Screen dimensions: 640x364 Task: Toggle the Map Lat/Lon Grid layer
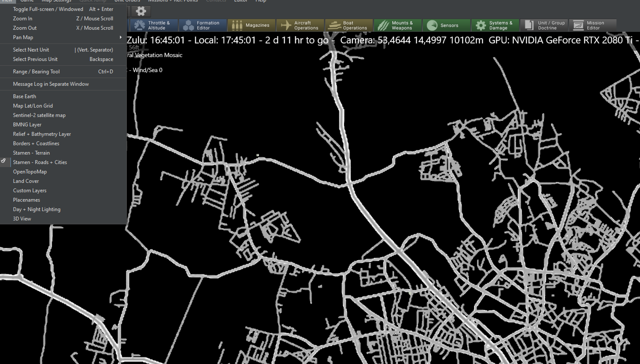click(63, 106)
